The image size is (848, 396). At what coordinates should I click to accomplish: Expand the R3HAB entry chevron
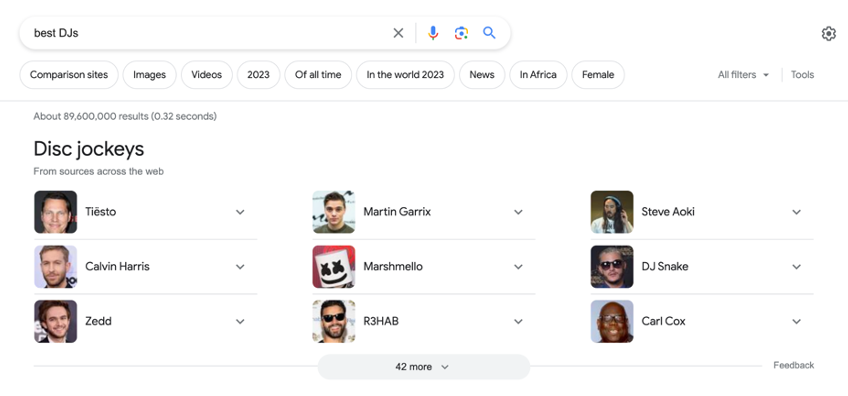click(518, 321)
